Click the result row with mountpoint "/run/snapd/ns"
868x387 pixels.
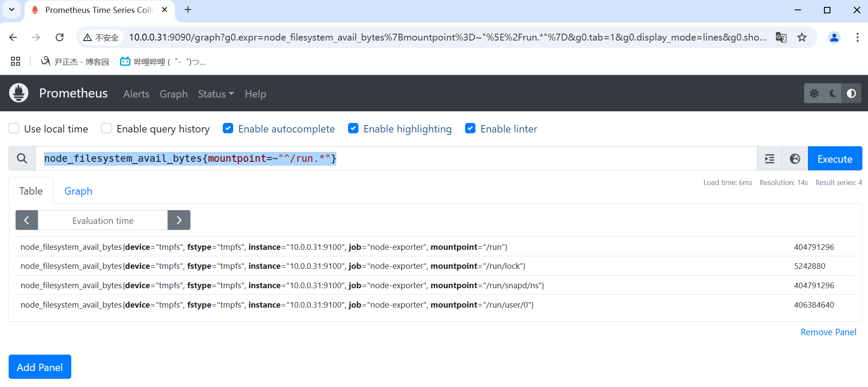(435, 285)
